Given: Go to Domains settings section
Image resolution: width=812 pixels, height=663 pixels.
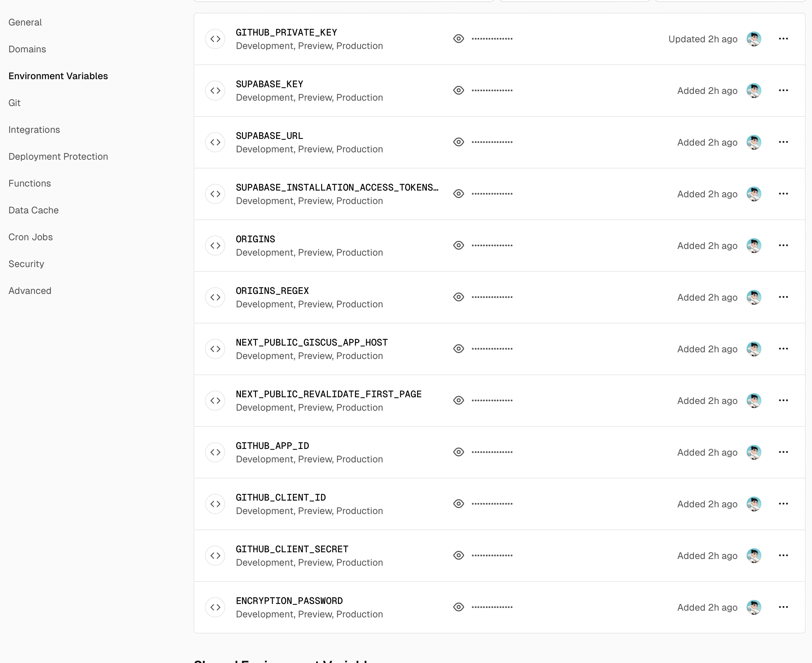Looking at the screenshot, I should pyautogui.click(x=27, y=49).
